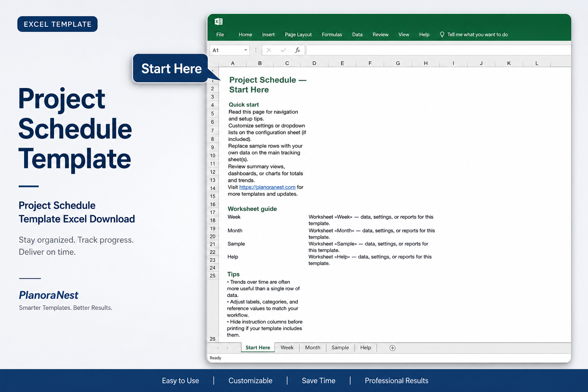Click the Worksheet guide heading
Viewport: 588px width, 392px height.
(x=252, y=209)
